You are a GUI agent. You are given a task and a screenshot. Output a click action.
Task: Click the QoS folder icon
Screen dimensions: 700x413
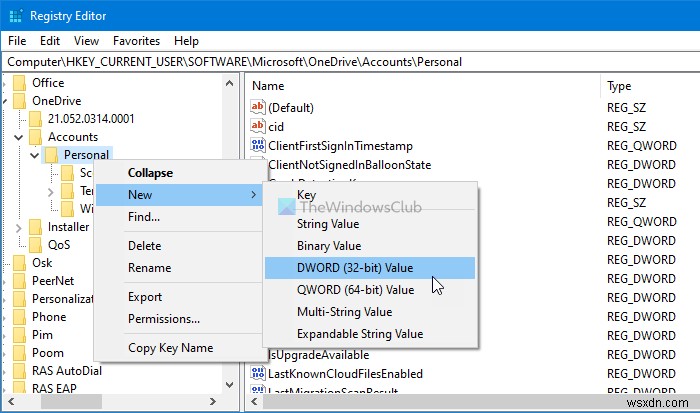tap(36, 245)
